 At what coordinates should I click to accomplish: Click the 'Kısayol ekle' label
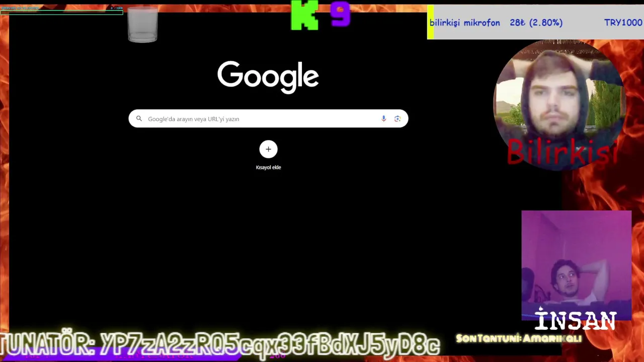(268, 167)
